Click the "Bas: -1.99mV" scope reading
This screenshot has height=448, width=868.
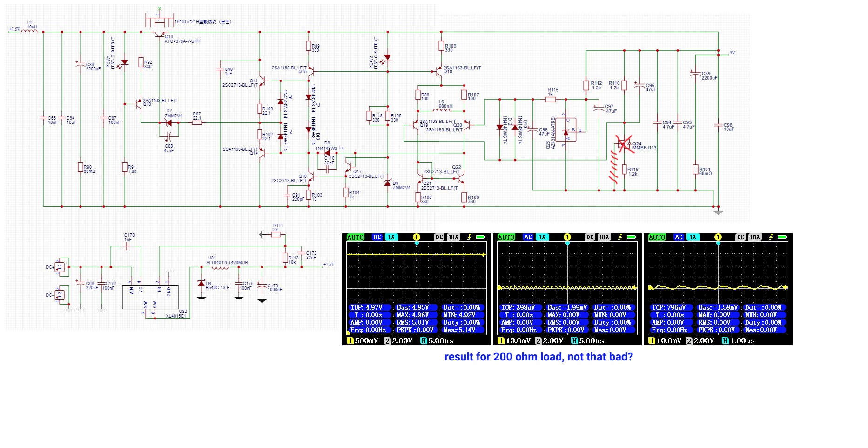tap(567, 307)
